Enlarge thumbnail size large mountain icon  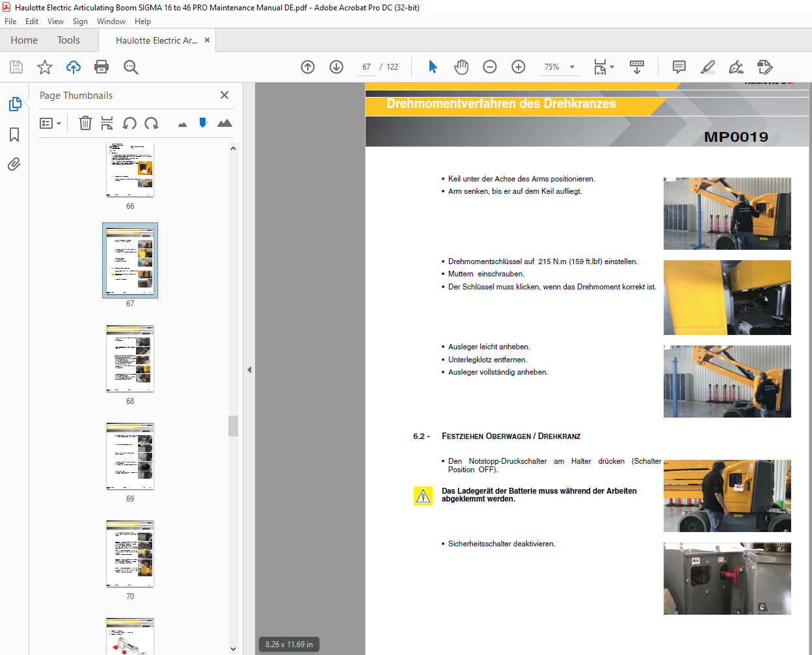click(x=224, y=123)
